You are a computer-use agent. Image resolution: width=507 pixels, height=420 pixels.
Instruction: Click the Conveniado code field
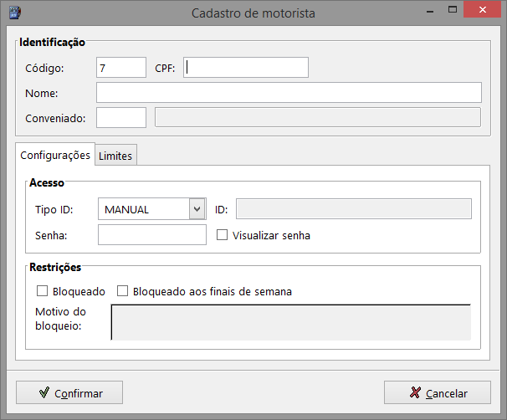(121, 118)
